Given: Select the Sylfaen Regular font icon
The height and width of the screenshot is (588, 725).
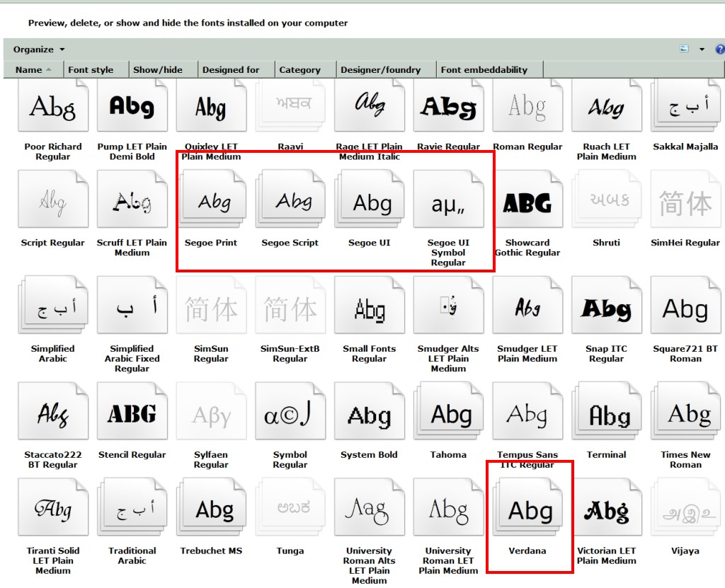Looking at the screenshot, I should click(211, 411).
